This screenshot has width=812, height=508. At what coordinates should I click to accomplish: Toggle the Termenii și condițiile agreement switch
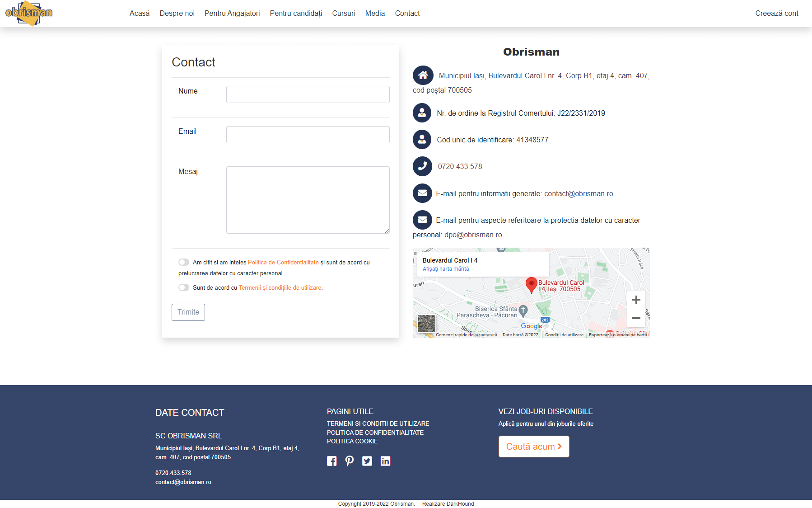tap(184, 287)
